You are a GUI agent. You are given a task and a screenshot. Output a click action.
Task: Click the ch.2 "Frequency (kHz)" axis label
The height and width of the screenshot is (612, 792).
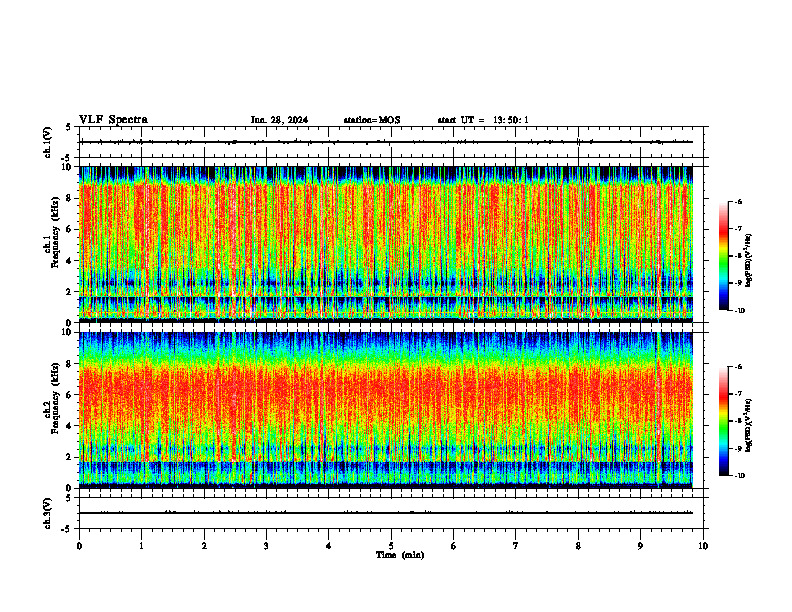(55, 398)
